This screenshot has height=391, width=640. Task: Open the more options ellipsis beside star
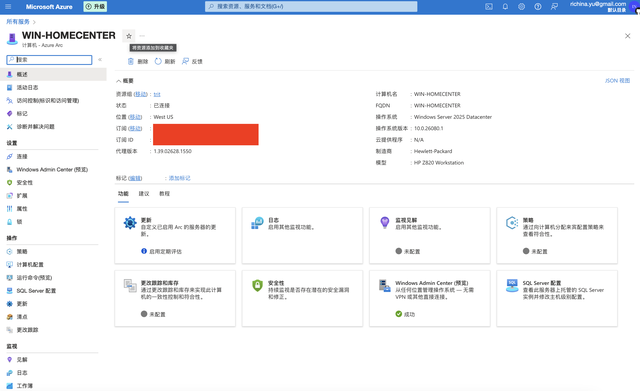point(142,36)
